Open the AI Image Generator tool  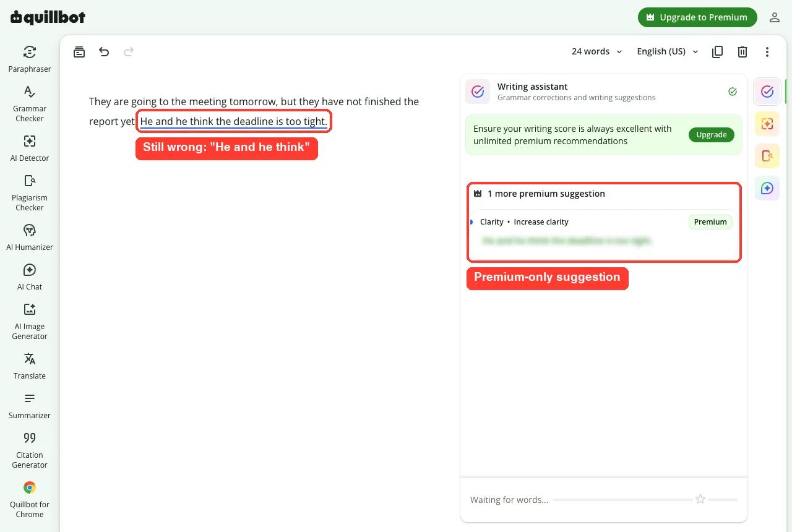click(x=30, y=321)
